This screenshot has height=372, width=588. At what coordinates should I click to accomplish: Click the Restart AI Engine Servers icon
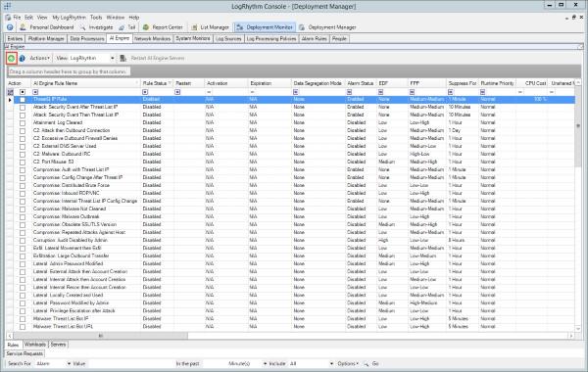[x=123, y=58]
